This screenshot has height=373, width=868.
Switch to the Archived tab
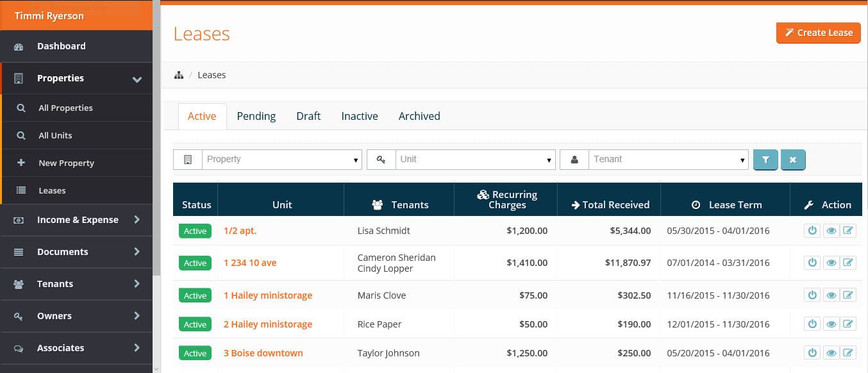pos(419,116)
